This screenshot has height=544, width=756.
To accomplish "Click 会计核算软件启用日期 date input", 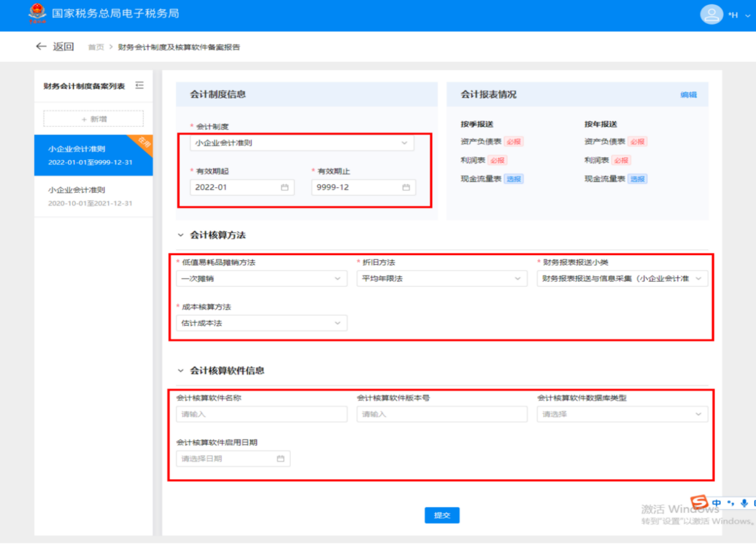I will click(x=233, y=459).
